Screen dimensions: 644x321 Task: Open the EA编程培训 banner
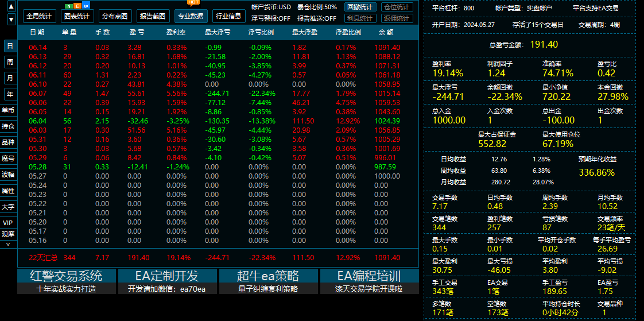click(x=369, y=281)
